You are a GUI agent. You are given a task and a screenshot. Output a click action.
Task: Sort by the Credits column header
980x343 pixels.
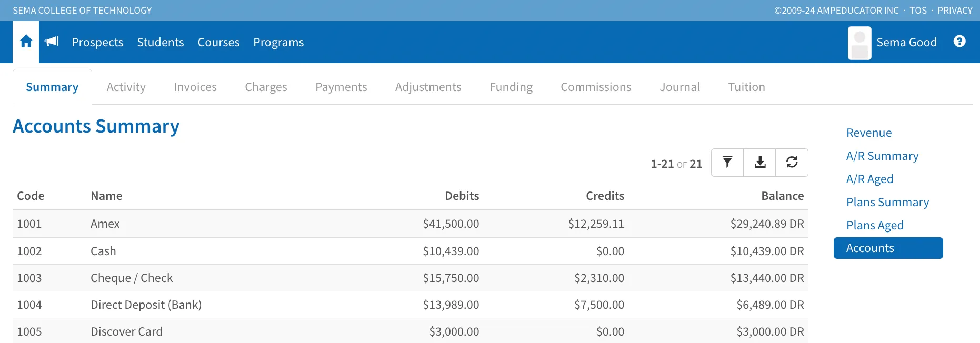(x=605, y=196)
